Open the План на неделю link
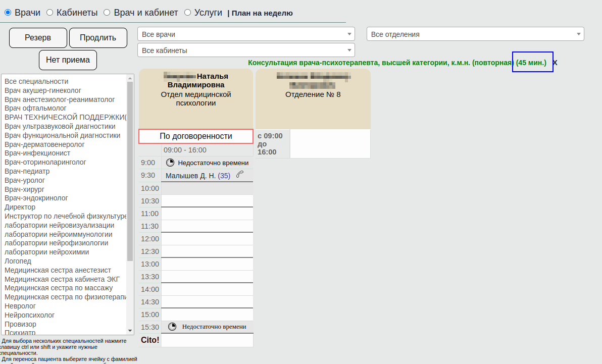 tap(262, 13)
